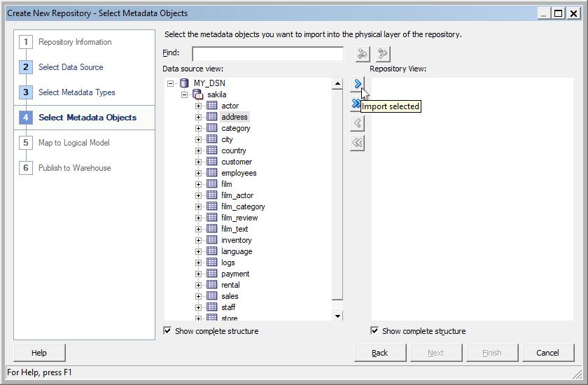Click the data source tree scrollbar thumb
This screenshot has width=588, height=385.
point(337,194)
